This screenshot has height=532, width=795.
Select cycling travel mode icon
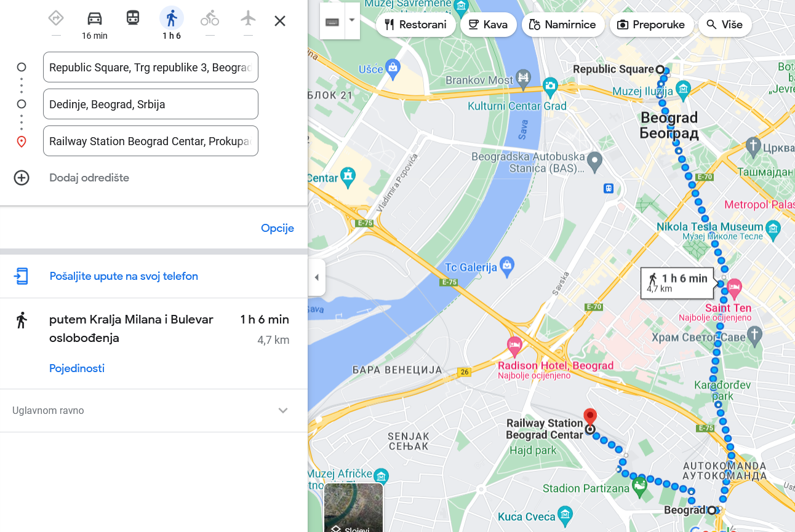click(210, 18)
